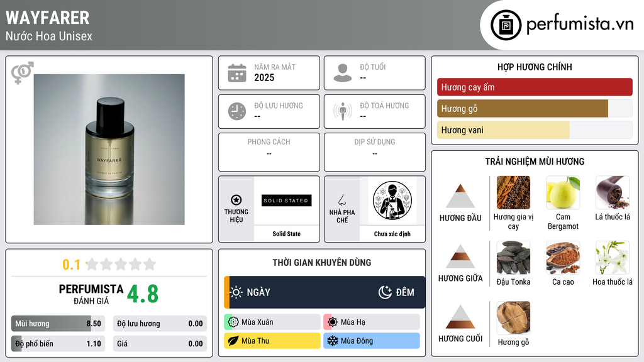Screen dimensions: 644x362
Task: Open the perfumer illustration Chưa xác định
Action: [392, 200]
